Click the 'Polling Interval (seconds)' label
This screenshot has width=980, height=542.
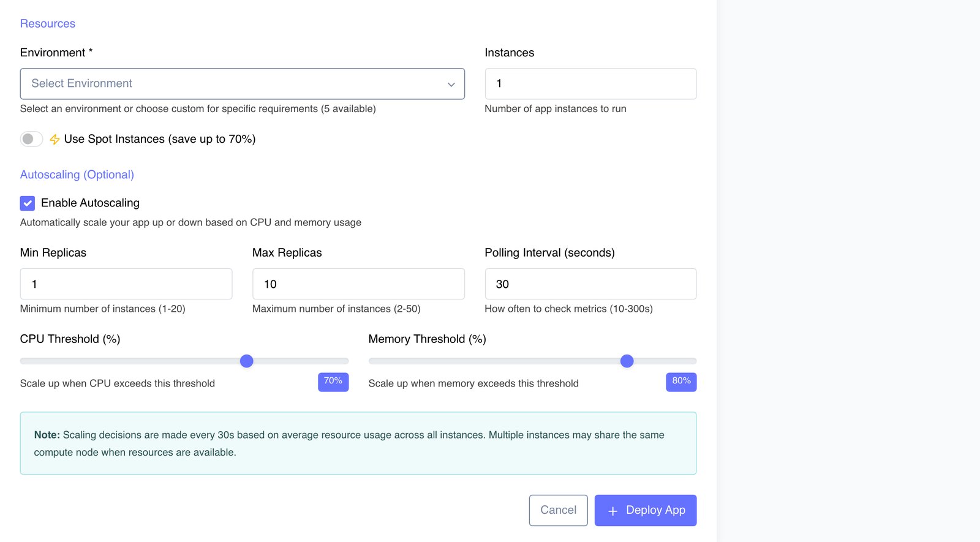(549, 253)
